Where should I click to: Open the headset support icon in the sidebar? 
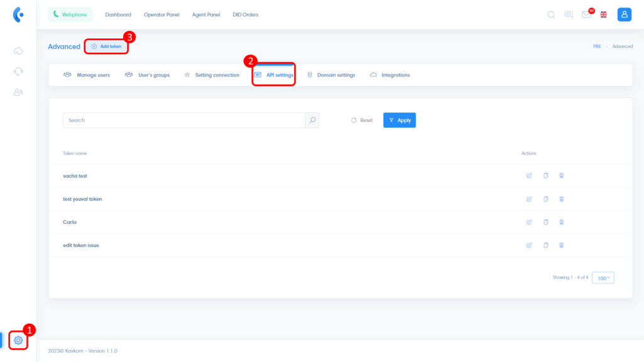point(18,71)
